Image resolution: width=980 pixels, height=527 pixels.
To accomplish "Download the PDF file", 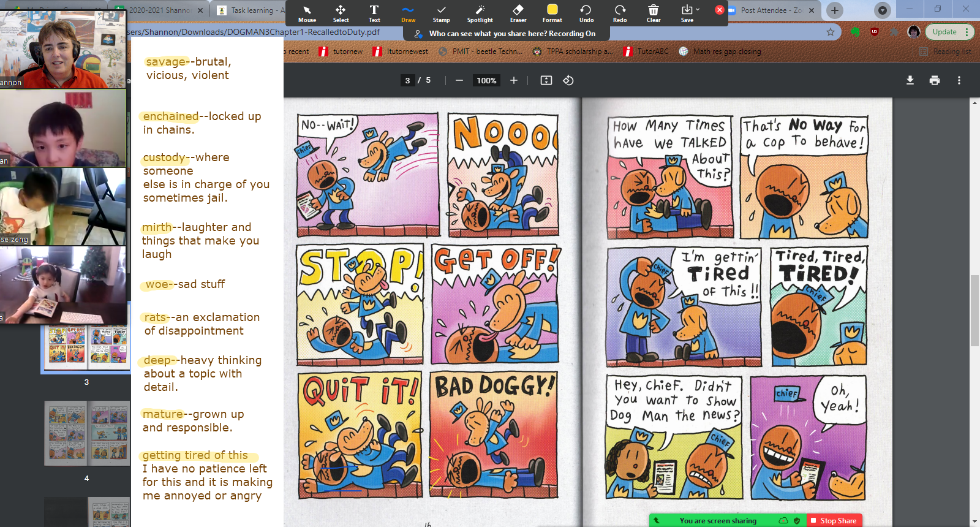I will (910, 80).
